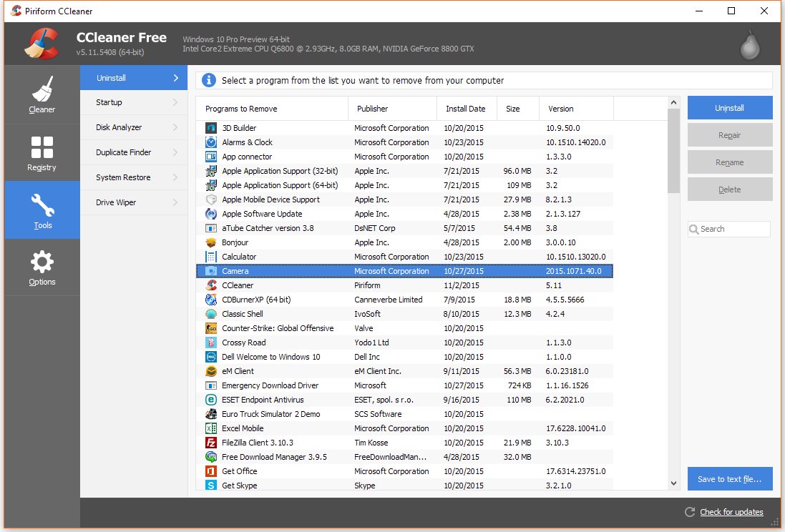Open the Registry section icon

(x=41, y=147)
